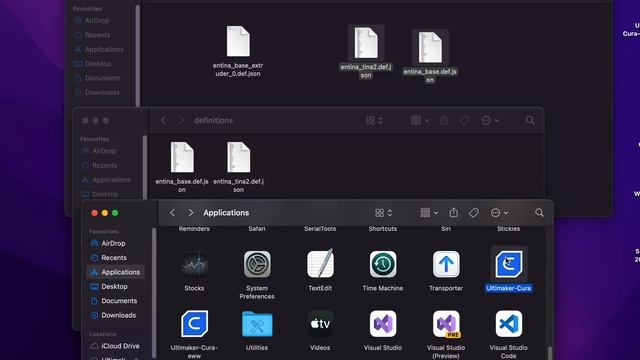This screenshot has height=360, width=640.
Task: Click the Tags button in definitions window
Action: 464,120
